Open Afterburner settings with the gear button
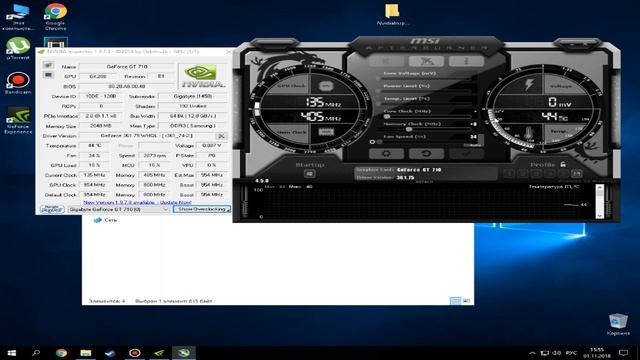Image resolution: width=640 pixels, height=360 pixels. (386, 153)
